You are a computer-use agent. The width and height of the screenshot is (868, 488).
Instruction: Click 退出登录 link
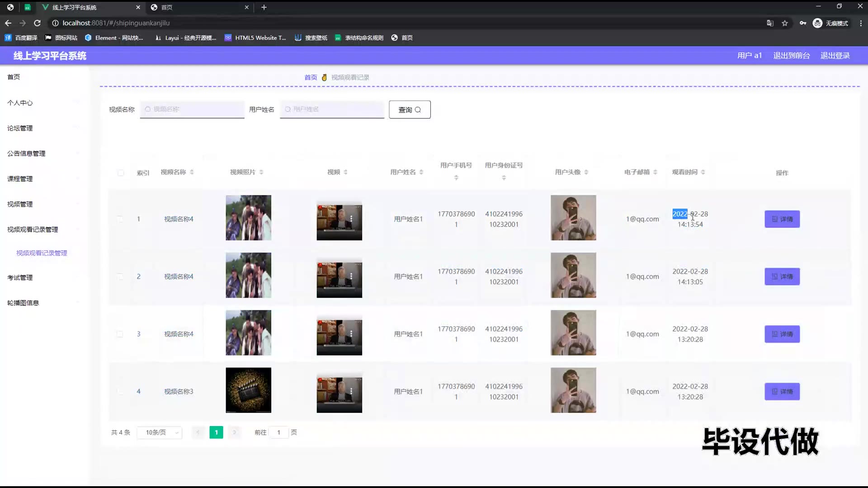(x=835, y=56)
